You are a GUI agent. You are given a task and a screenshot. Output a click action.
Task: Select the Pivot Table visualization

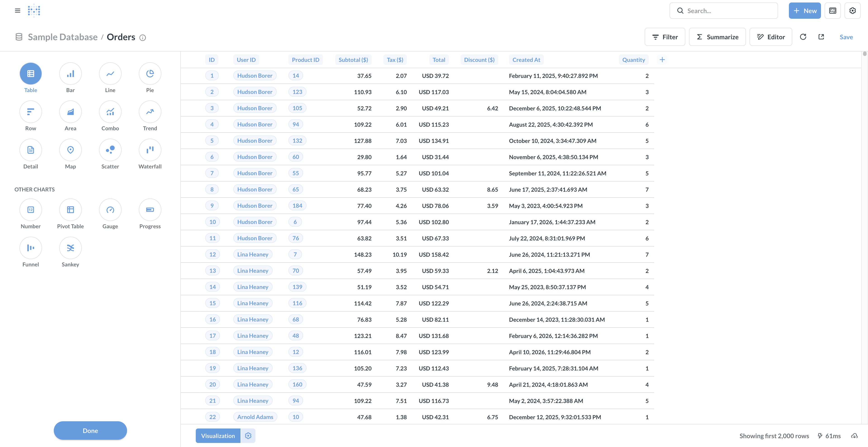pos(71,210)
